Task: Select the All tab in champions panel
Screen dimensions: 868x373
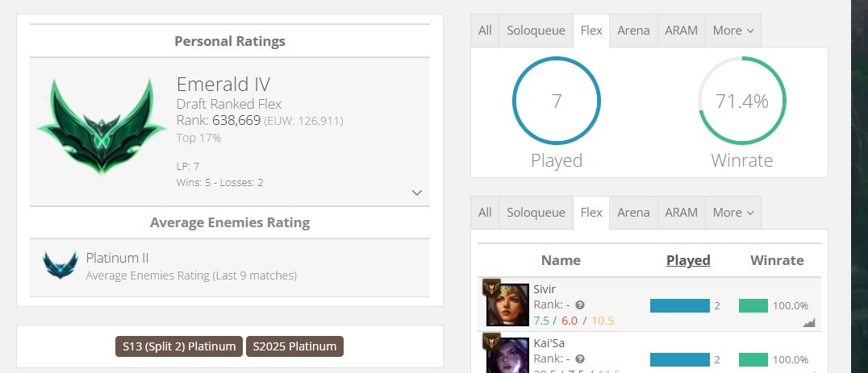Action: (485, 213)
